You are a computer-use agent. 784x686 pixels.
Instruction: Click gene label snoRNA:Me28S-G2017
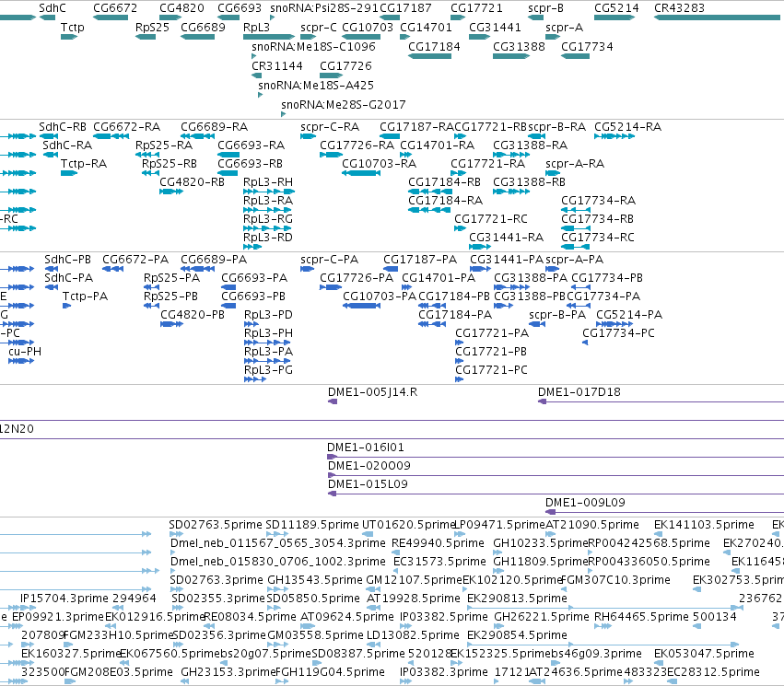tap(344, 105)
